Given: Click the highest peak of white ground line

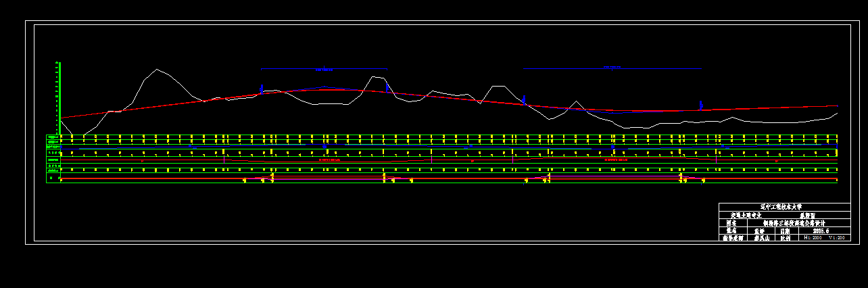Looking at the screenshot, I should click(x=158, y=69).
